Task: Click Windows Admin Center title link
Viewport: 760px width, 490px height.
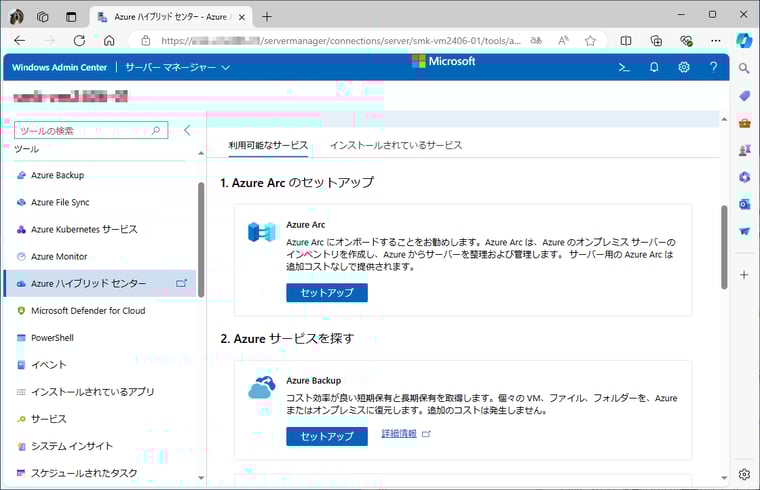Action: tap(60, 67)
